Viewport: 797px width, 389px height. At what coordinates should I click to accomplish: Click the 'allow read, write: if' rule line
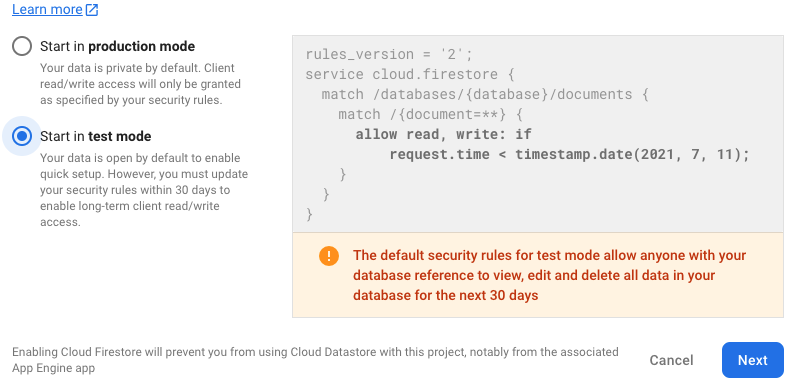[x=443, y=135]
